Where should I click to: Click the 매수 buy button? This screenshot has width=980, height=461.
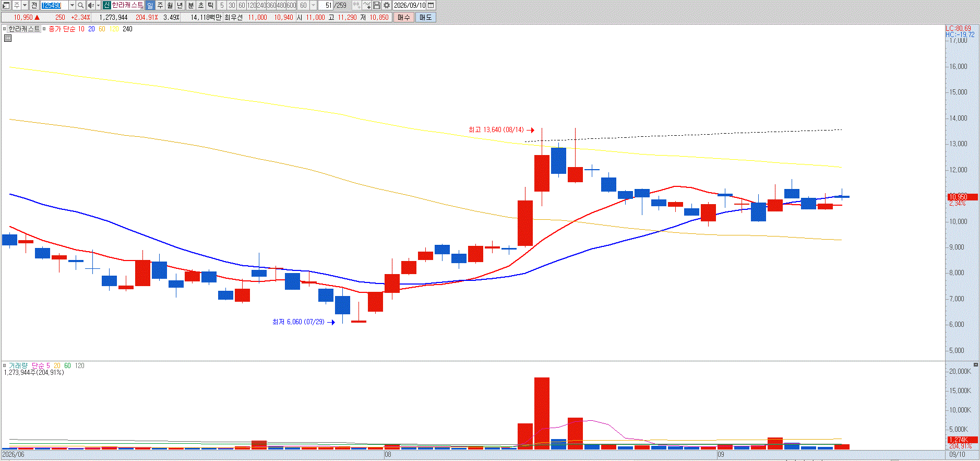[404, 17]
